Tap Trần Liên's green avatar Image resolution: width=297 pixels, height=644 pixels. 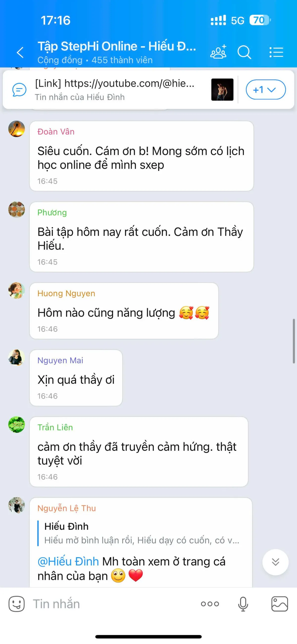click(17, 425)
